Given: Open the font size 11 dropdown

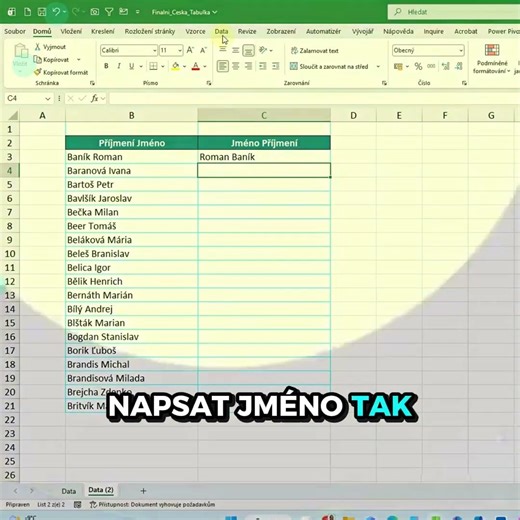Looking at the screenshot, I should pyautogui.click(x=180, y=51).
